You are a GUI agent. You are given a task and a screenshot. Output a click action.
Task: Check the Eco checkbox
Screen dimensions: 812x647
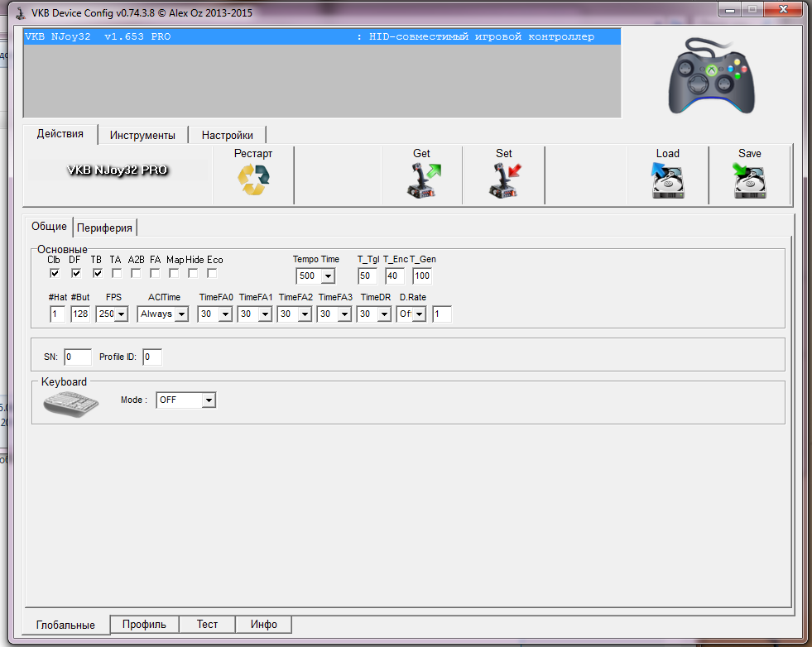212,273
